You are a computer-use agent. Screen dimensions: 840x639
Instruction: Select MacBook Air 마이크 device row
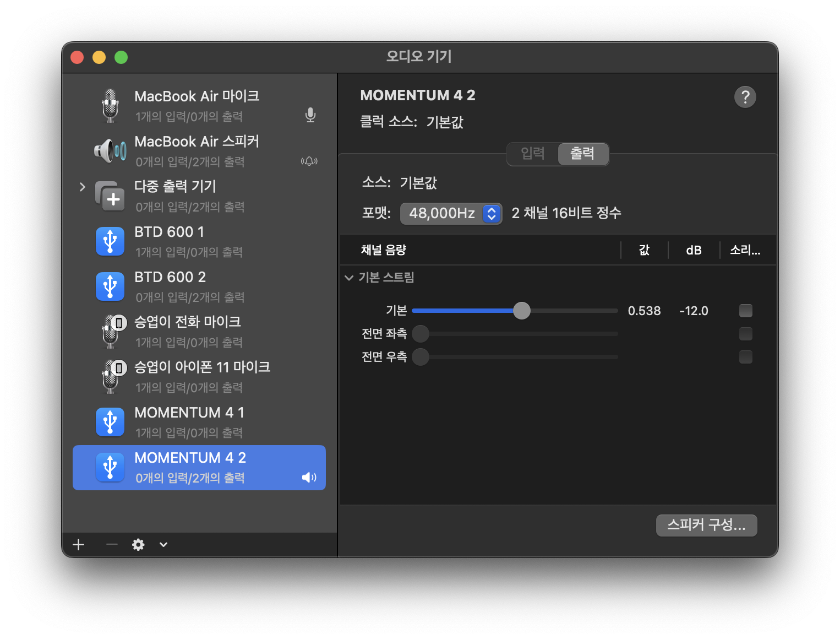click(199, 106)
